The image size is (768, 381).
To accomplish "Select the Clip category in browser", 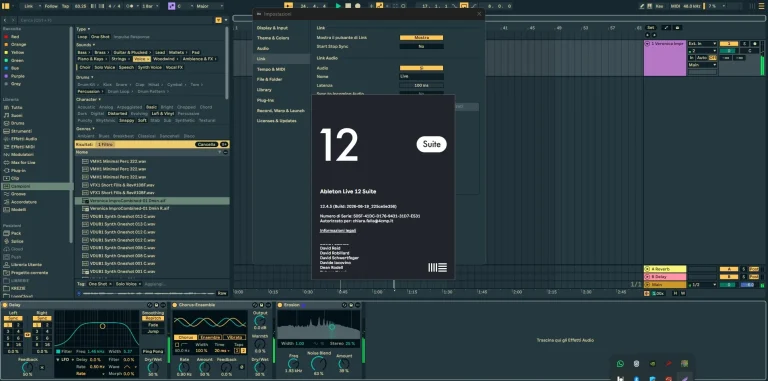I will 15,178.
